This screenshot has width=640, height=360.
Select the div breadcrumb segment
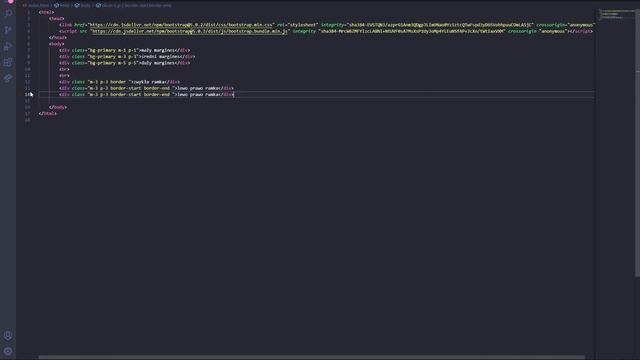pos(133,5)
